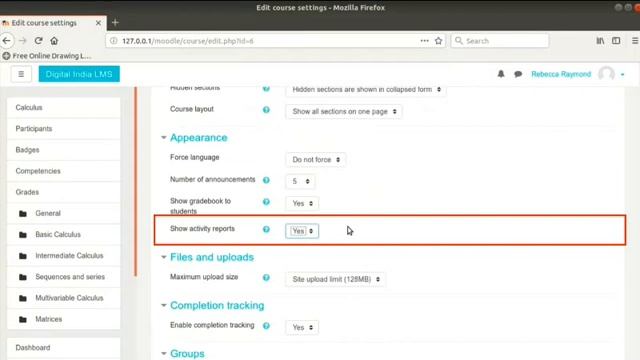Screen dimensions: 640x360
Task: Open the Course layout dropdown
Action: pos(344,111)
